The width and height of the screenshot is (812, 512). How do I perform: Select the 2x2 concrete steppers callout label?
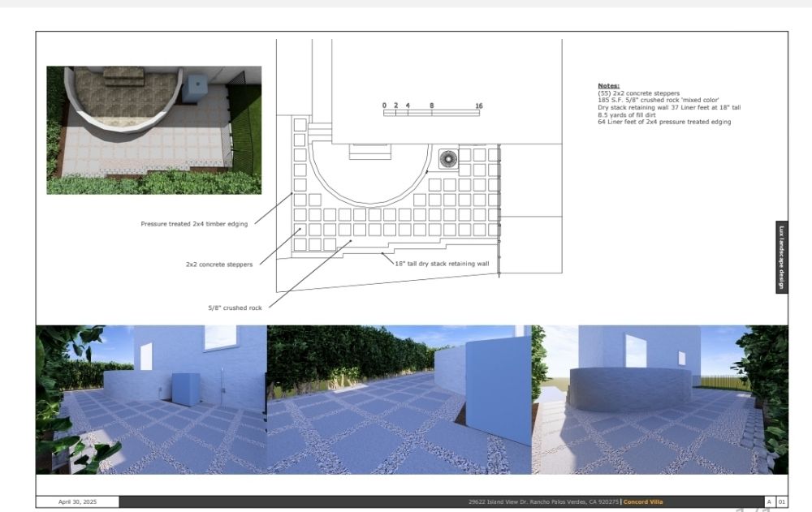(218, 264)
